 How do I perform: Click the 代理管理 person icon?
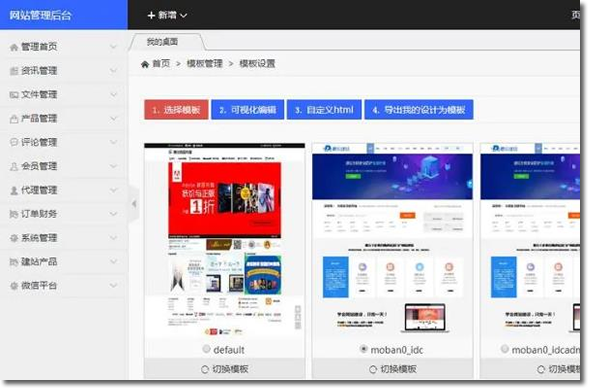(x=14, y=191)
